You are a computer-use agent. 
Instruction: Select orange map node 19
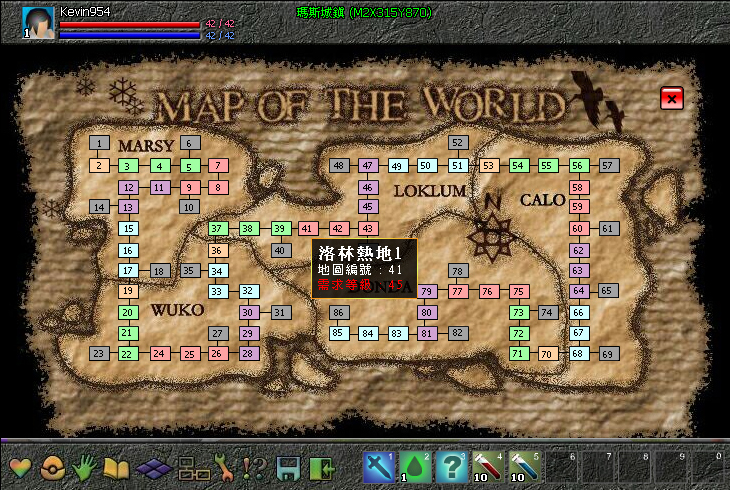point(128,291)
